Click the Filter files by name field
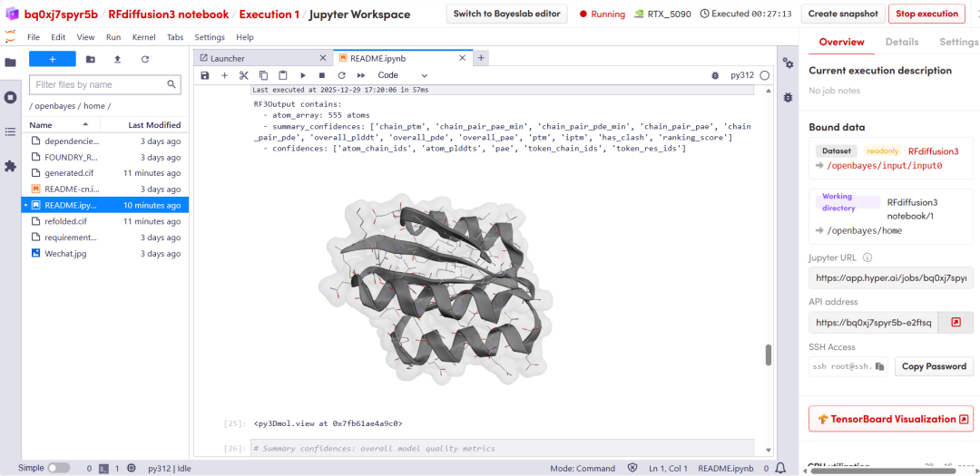980x476 pixels. click(98, 84)
